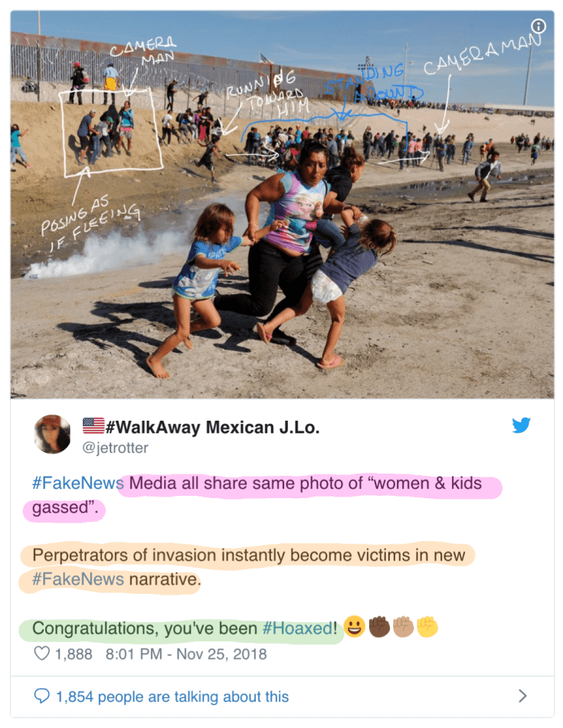Open the 8:01 PM - Nov 25, 2018 timestamp
This screenshot has height=728, width=563.
[x=186, y=654]
